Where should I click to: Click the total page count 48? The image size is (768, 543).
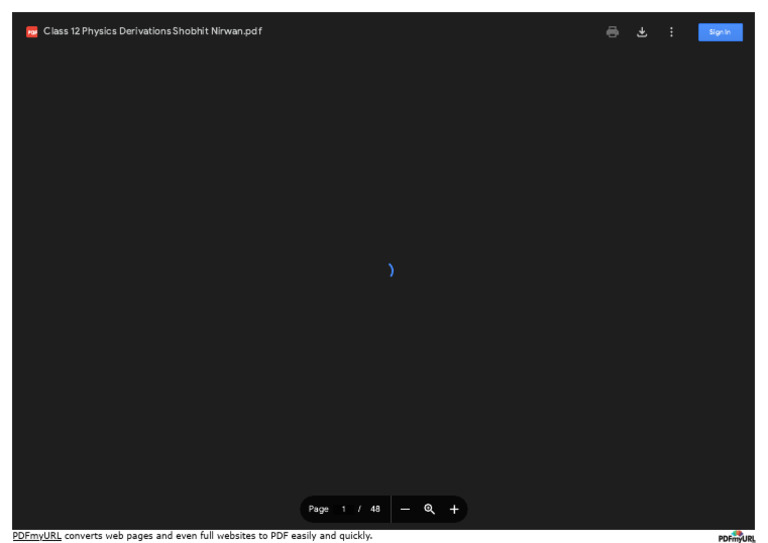[375, 509]
